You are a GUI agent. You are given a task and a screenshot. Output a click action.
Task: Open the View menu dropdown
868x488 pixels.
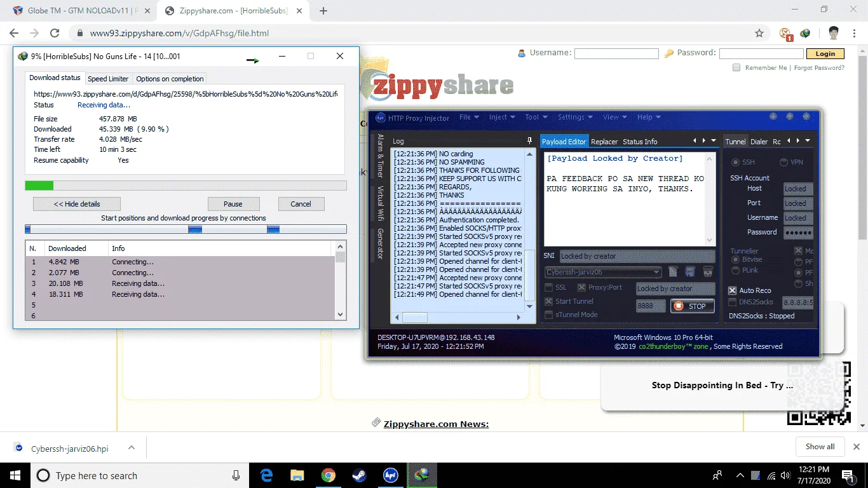614,117
